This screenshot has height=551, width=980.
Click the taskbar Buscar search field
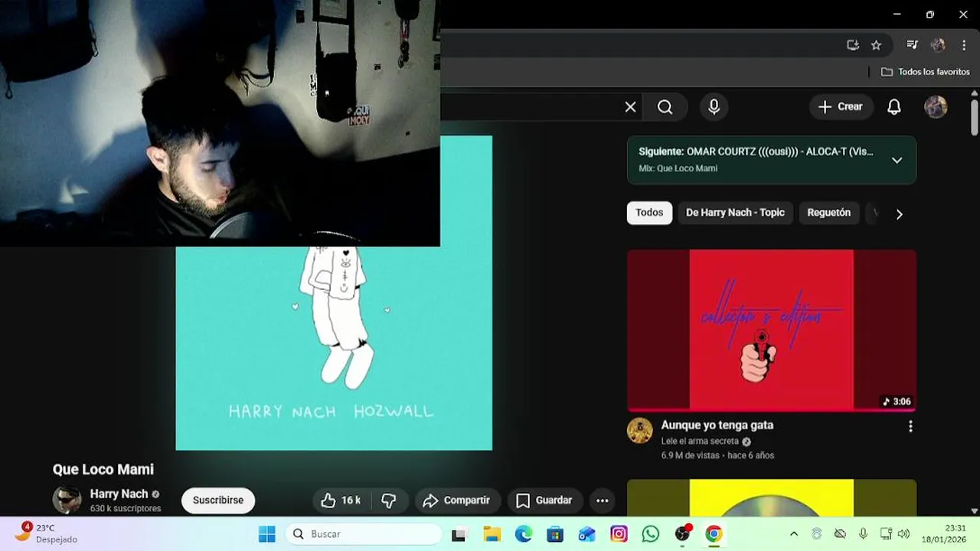coord(364,534)
